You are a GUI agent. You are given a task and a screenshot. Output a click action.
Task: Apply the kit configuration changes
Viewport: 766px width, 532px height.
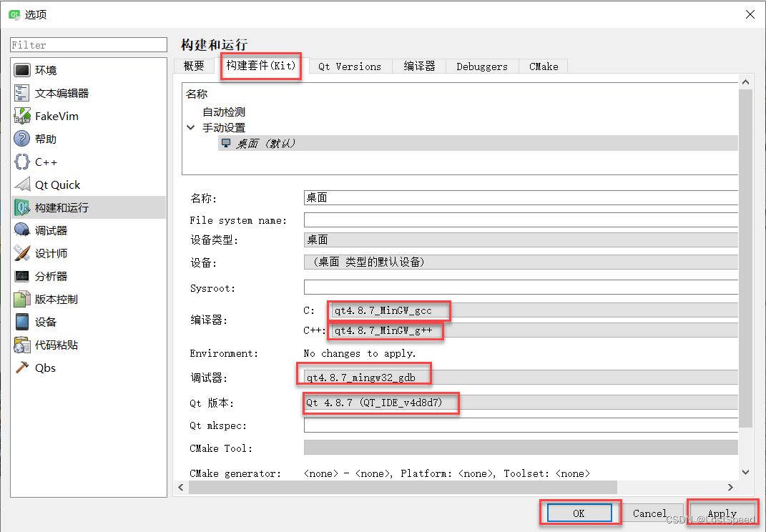[x=722, y=513]
